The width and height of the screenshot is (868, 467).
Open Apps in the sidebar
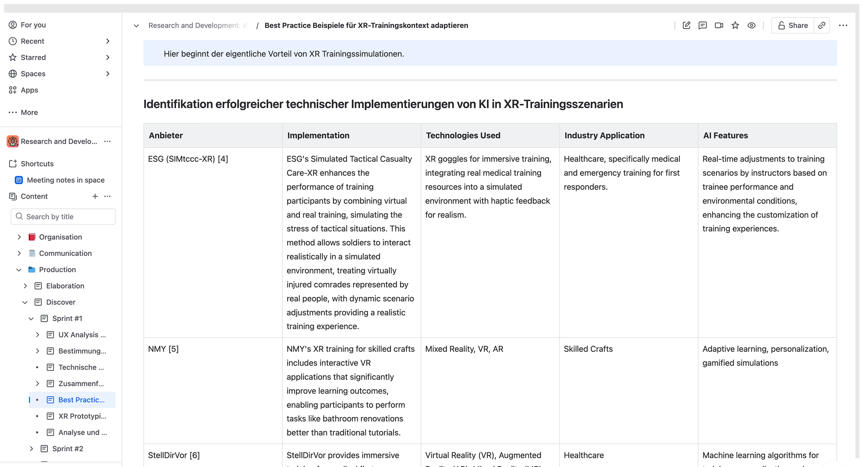[30, 90]
